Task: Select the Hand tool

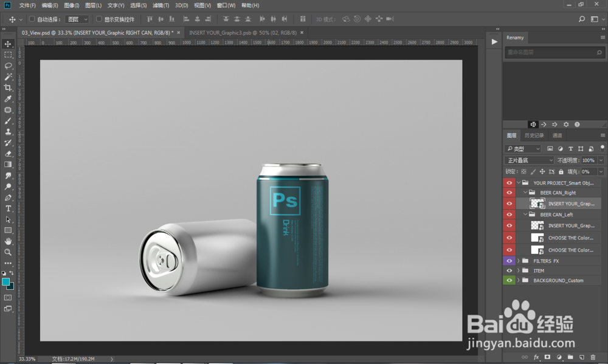Action: pyautogui.click(x=8, y=241)
